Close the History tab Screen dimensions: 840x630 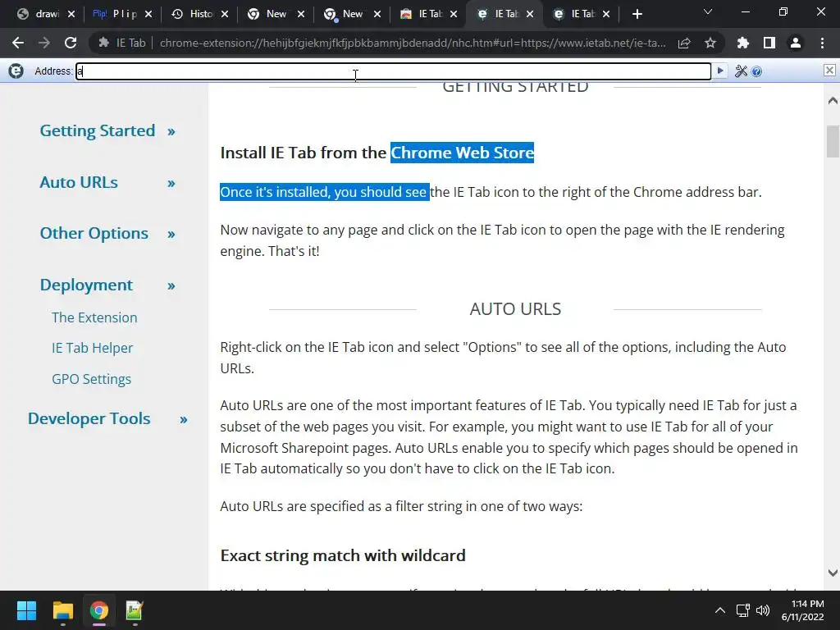225,14
